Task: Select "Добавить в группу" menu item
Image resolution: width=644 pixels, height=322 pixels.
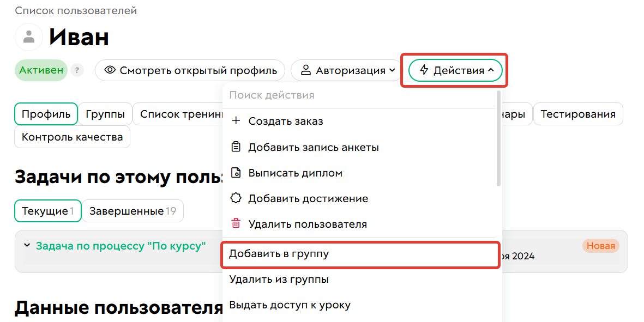Action: click(x=360, y=253)
